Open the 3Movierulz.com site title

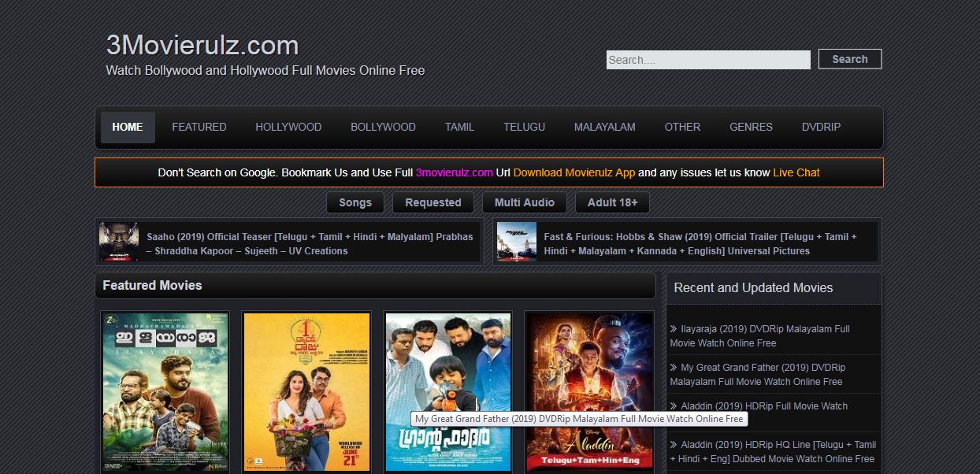pos(202,45)
